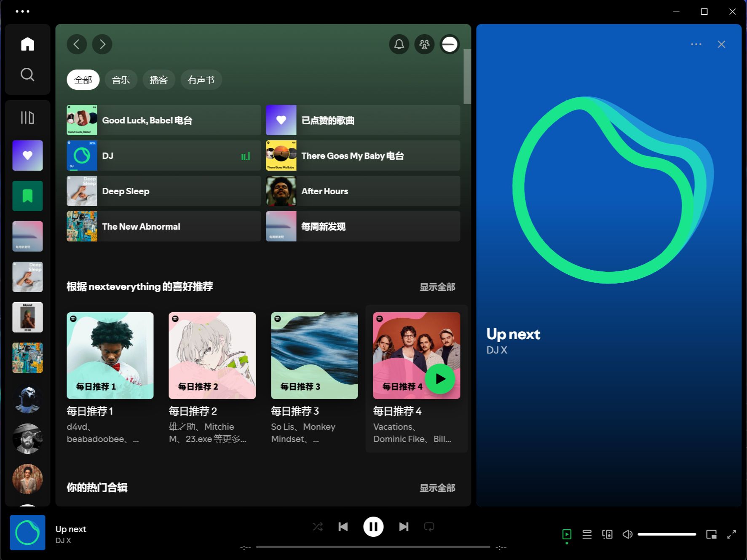
Task: Open last circular artist avatar in sidebar
Action: click(x=27, y=479)
